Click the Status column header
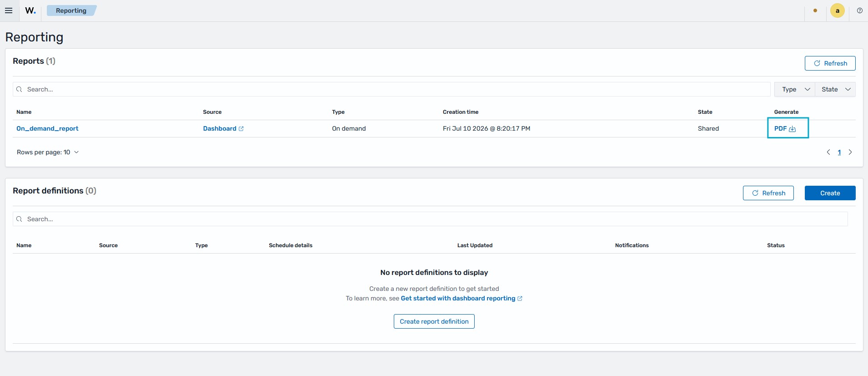Viewport: 868px width, 376px height. 776,245
